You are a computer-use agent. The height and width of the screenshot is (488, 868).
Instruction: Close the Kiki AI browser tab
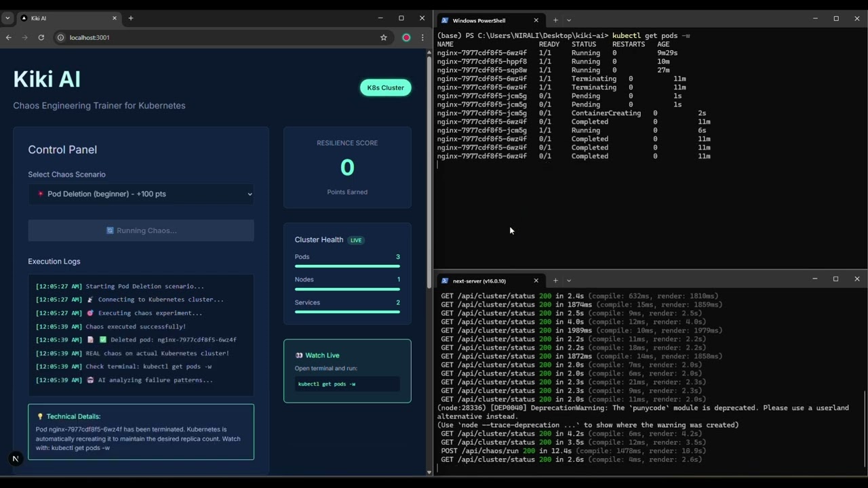pos(115,18)
